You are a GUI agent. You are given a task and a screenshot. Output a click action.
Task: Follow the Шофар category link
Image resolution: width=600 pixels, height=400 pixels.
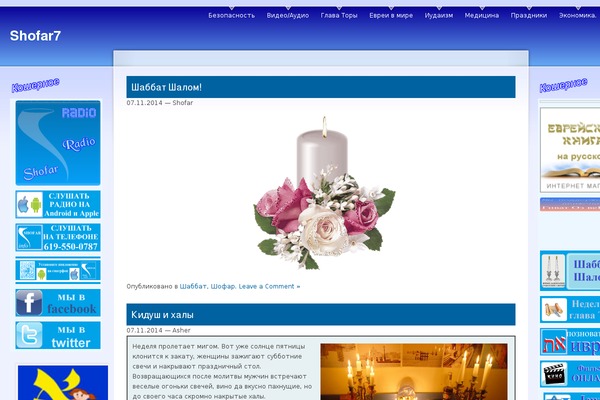pyautogui.click(x=223, y=286)
